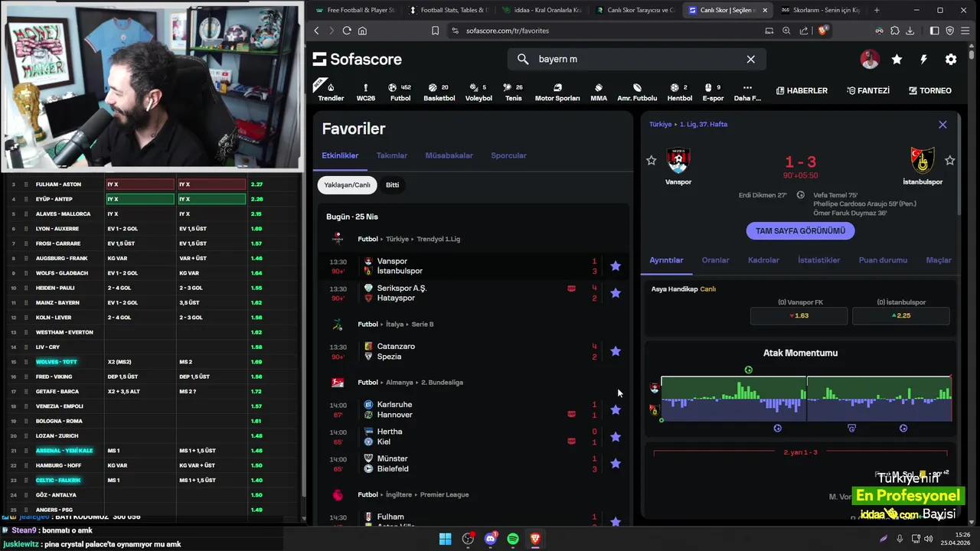Open Windows Start menu
This screenshot has width=980, height=551.
[445, 539]
